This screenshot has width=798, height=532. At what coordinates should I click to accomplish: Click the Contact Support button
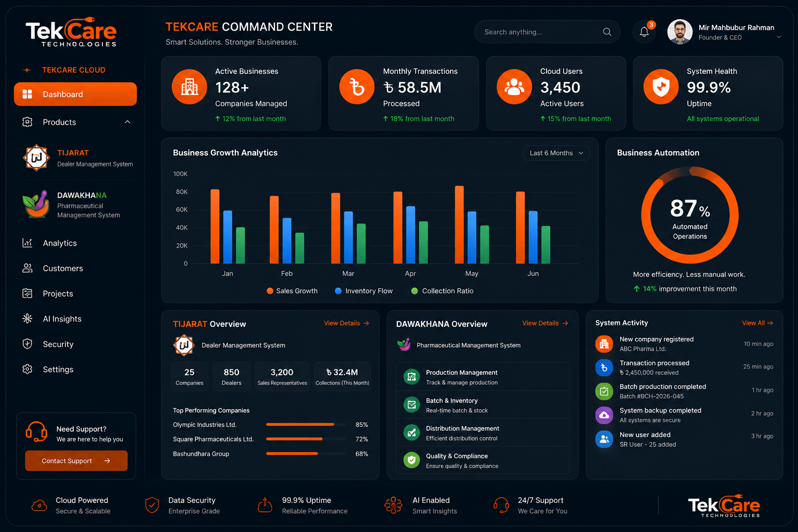[x=76, y=461]
